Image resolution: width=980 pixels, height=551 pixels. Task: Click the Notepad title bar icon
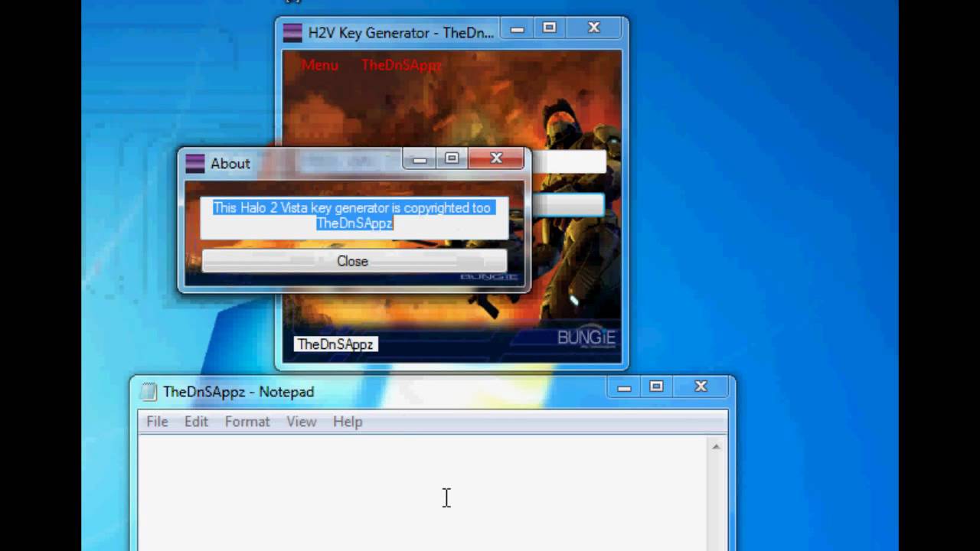(148, 391)
